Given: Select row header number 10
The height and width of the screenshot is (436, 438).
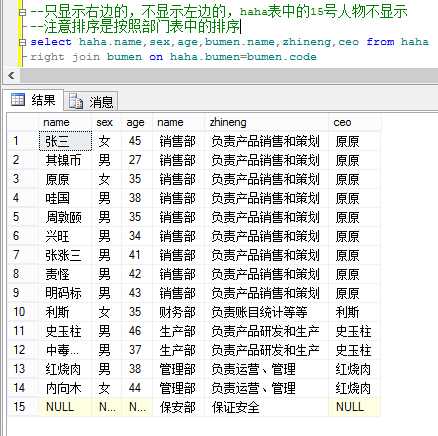Looking at the screenshot, I should click(x=23, y=312).
